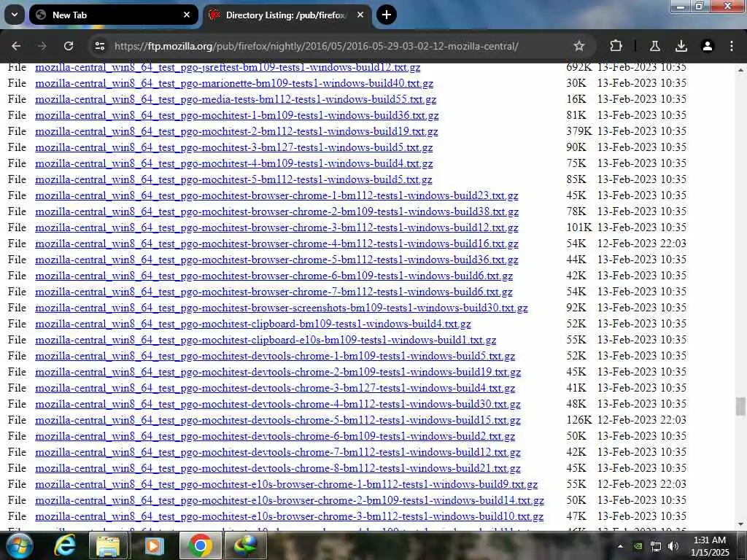747x560 pixels.
Task: Open the network tray icon
Action: click(x=656, y=547)
